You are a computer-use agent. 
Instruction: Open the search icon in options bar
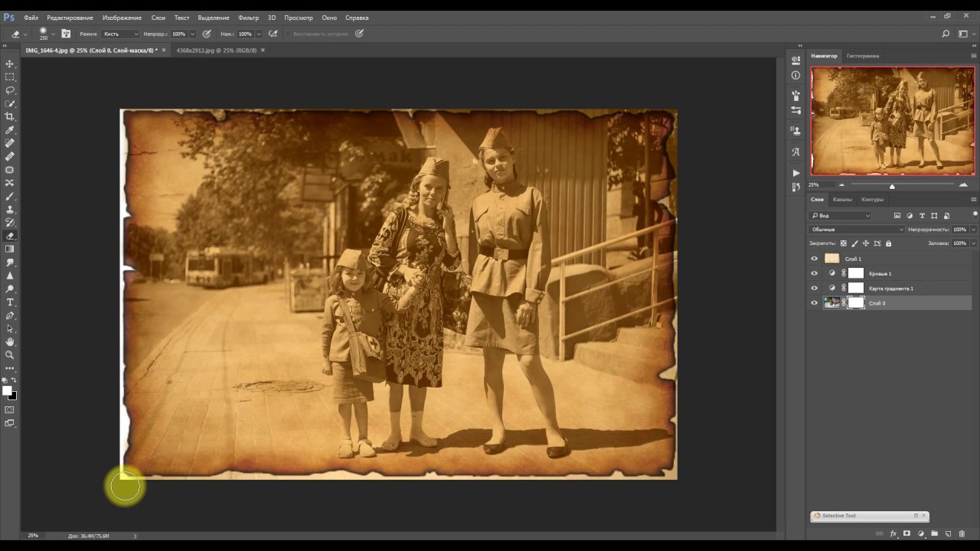[946, 34]
